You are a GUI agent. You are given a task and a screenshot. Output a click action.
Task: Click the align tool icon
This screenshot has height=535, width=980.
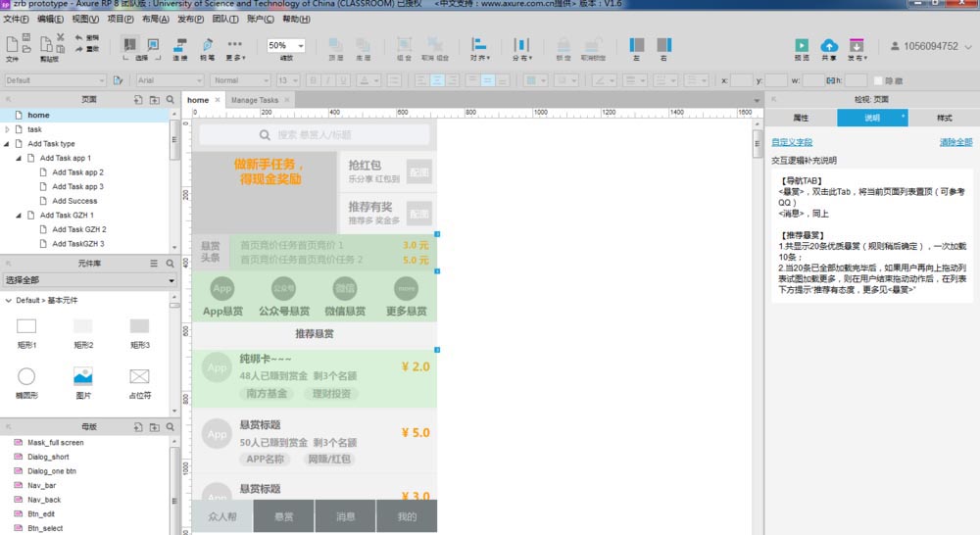click(479, 44)
